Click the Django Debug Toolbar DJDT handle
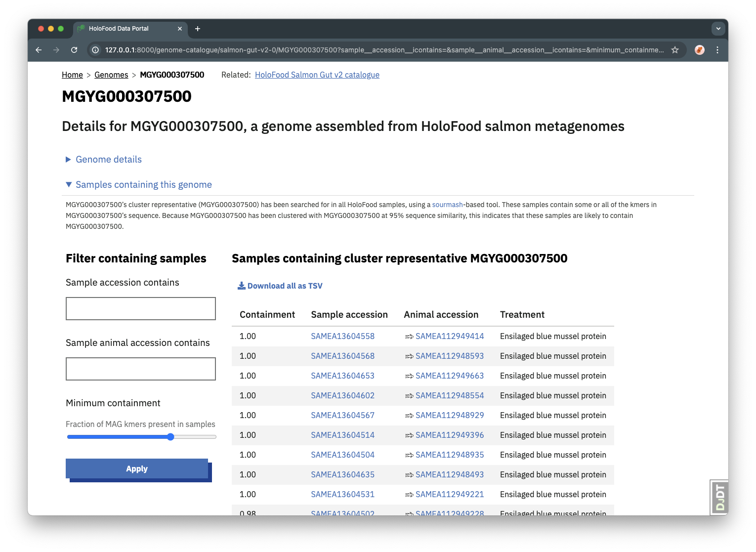756x552 pixels. pyautogui.click(x=719, y=497)
